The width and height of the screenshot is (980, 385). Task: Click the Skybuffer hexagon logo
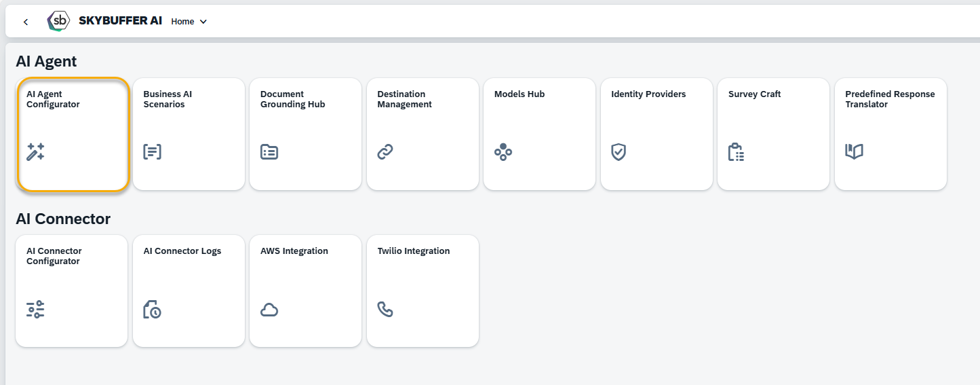pos(59,21)
